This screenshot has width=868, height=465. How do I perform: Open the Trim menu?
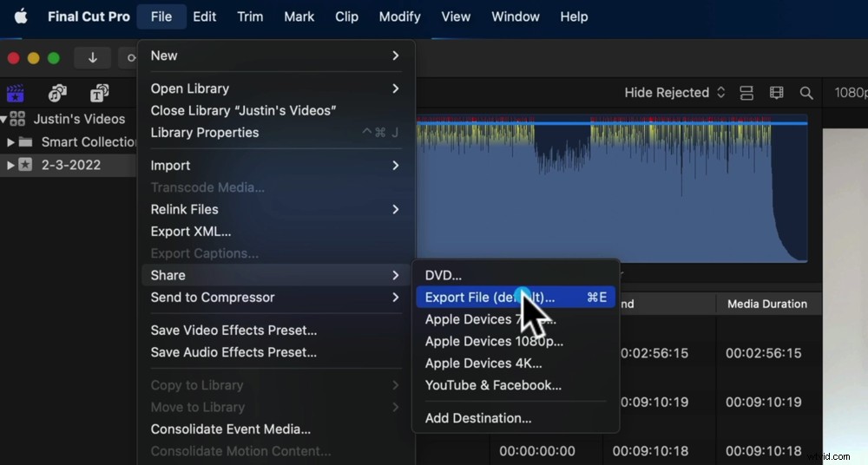[250, 16]
